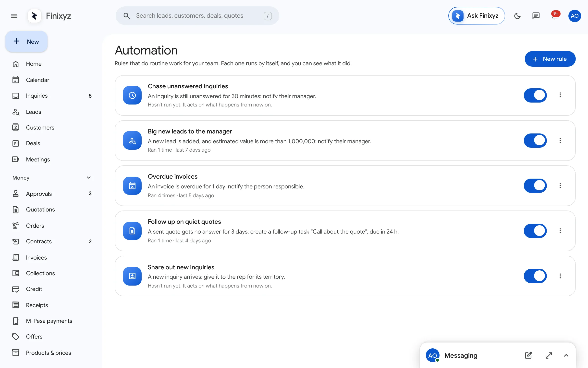This screenshot has width=588, height=368.
Task: Click the Finixyz logo icon
Action: (35, 16)
